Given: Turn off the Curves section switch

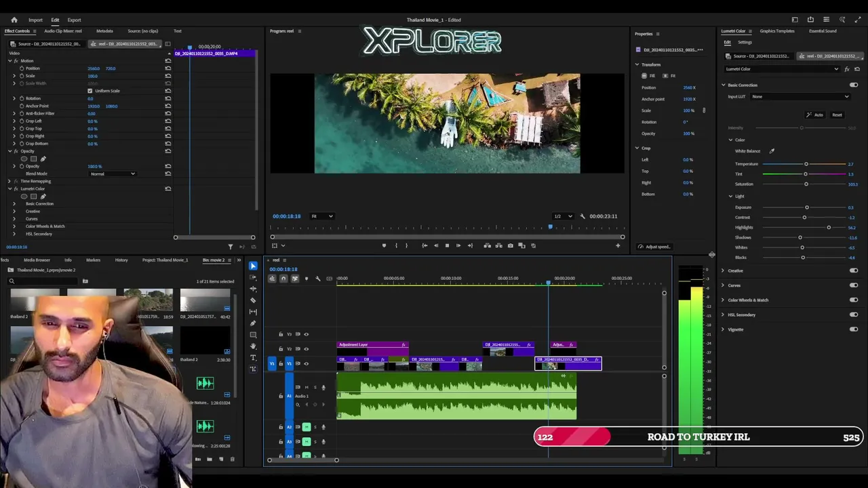Looking at the screenshot, I should (x=854, y=285).
